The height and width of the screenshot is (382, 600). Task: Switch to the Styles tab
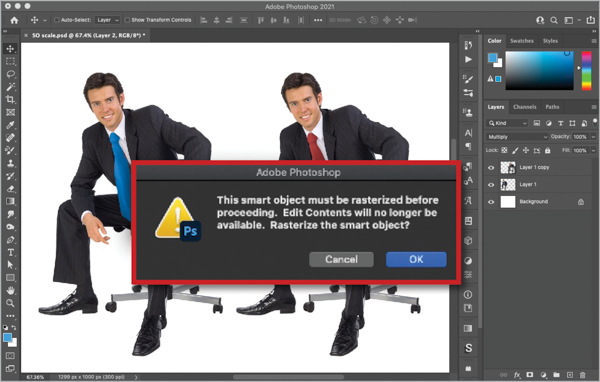[550, 41]
